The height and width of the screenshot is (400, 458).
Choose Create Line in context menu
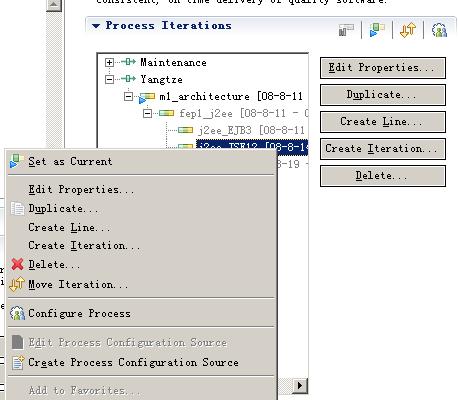[141, 227]
